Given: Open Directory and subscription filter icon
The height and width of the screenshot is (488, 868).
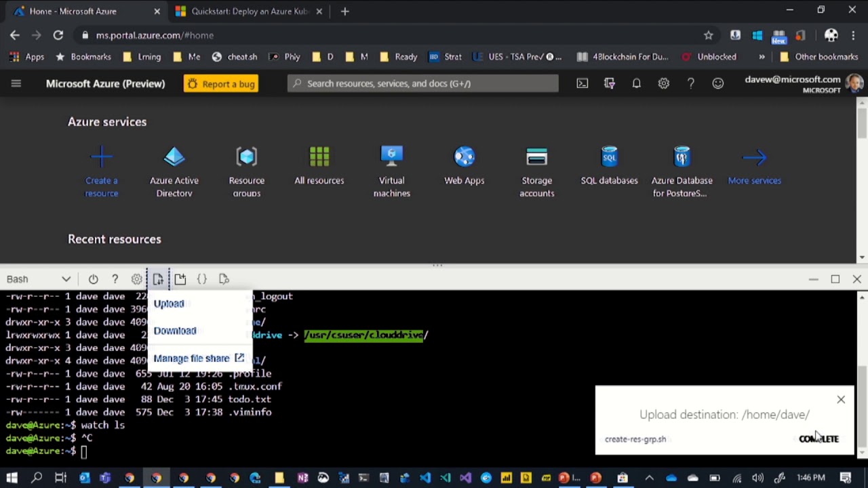Looking at the screenshot, I should (610, 83).
